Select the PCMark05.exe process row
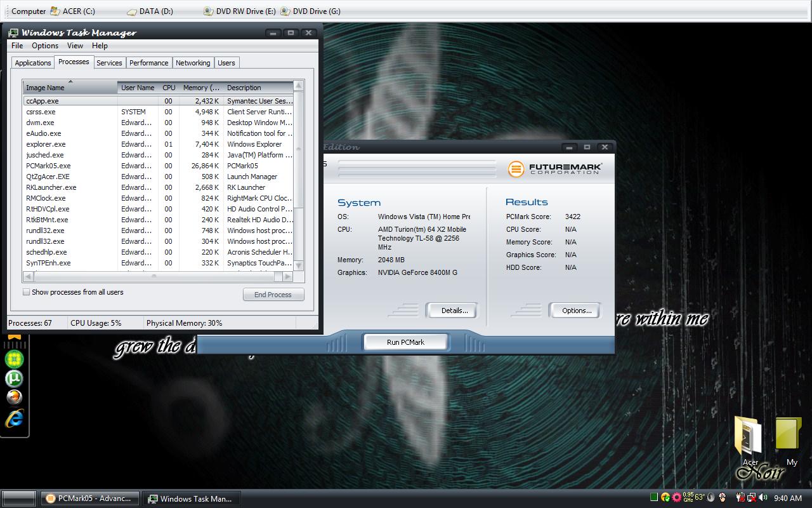Screen dimensions: 812x508 coord(159,166)
